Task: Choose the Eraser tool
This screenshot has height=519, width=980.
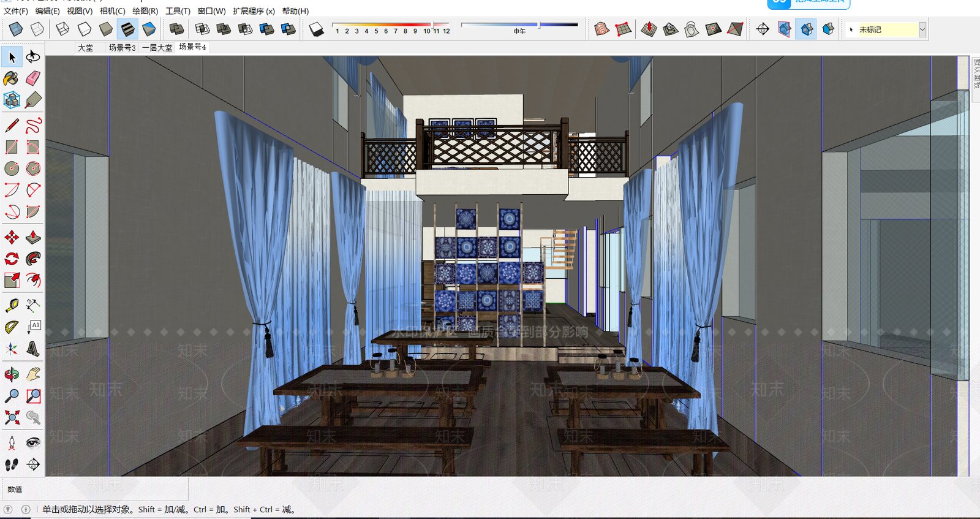Action: point(33,78)
